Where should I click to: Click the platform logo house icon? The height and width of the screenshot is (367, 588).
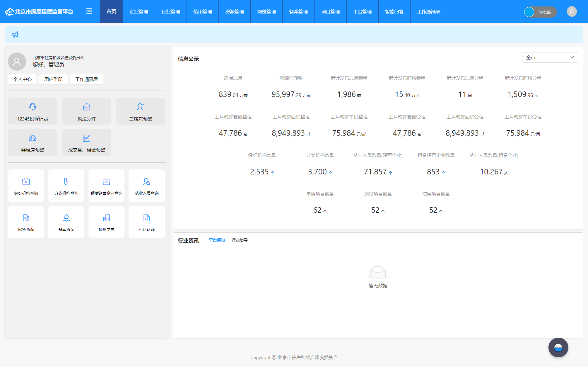(9, 11)
